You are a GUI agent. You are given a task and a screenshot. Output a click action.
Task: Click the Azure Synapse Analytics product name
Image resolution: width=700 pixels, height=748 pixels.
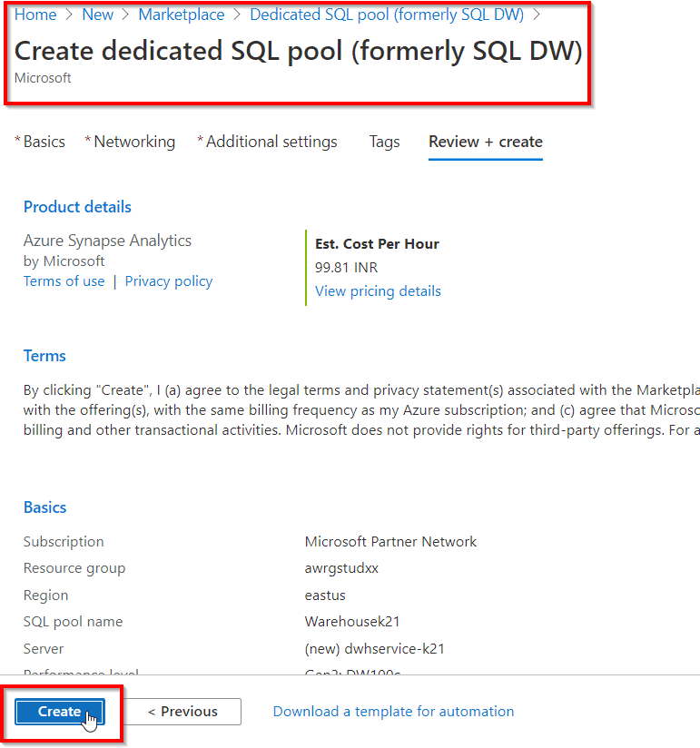(107, 241)
